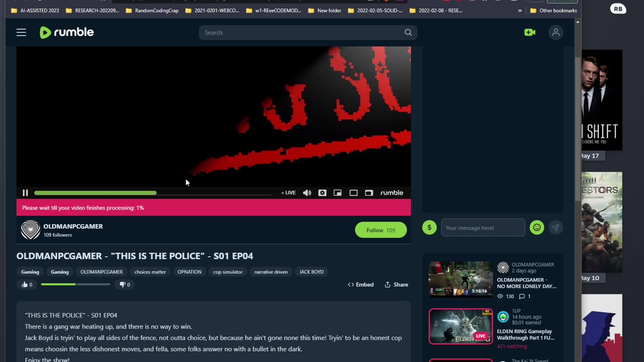Image resolution: width=644 pixels, height=362 pixels.
Task: Open the Ancestors game poster on right window
Action: (x=602, y=222)
